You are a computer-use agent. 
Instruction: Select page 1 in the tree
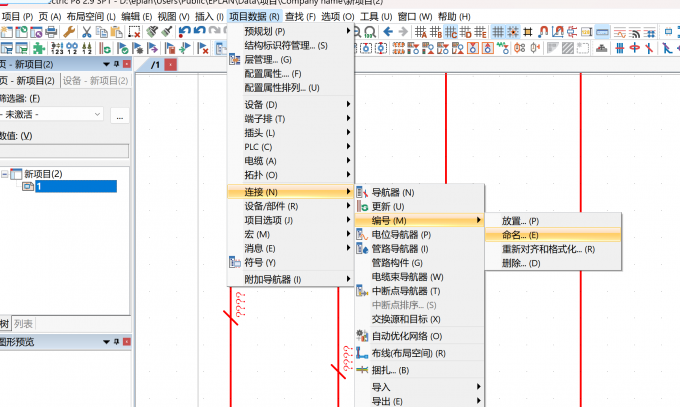pos(75,187)
